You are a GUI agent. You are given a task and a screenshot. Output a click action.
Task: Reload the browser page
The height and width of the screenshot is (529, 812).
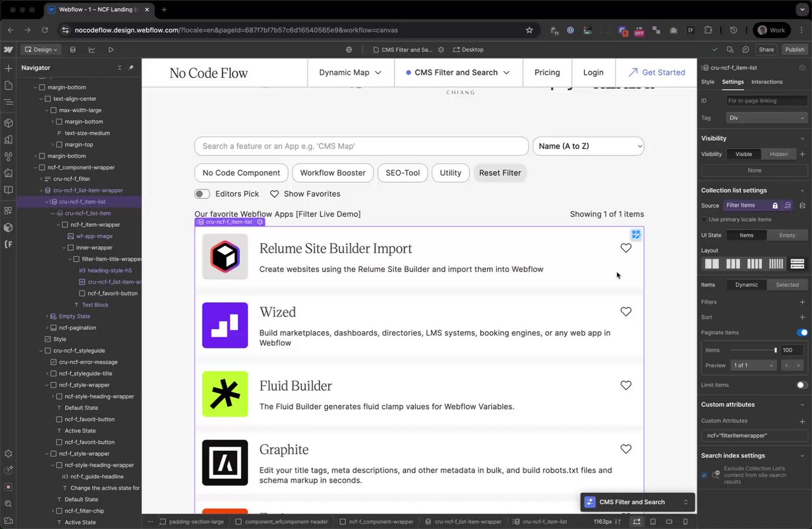(44, 30)
